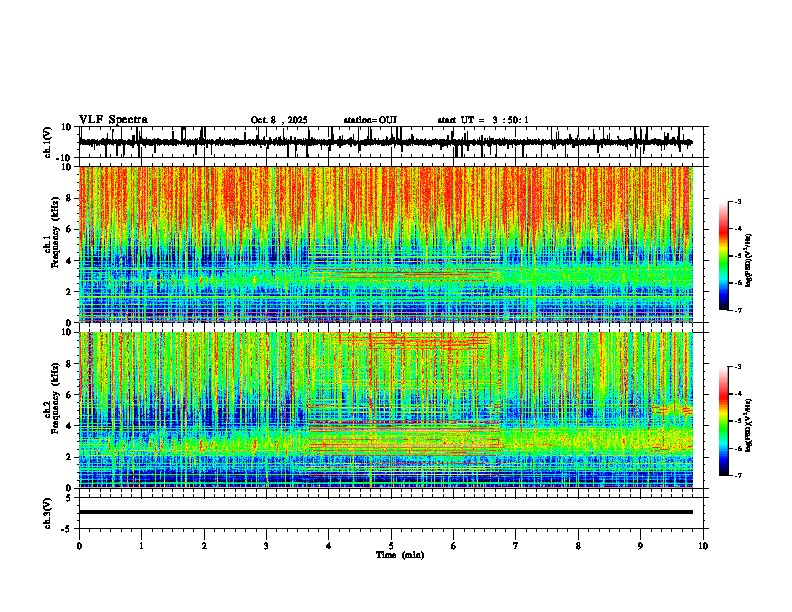Screen dimensions: 792x612
Task: Click the time axis tick label '0'
Action: coord(79,546)
